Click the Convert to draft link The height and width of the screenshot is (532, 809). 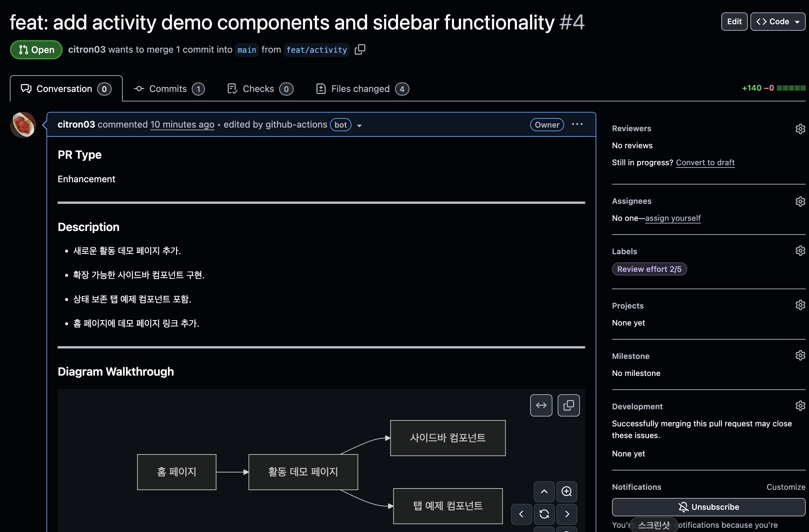(x=705, y=163)
